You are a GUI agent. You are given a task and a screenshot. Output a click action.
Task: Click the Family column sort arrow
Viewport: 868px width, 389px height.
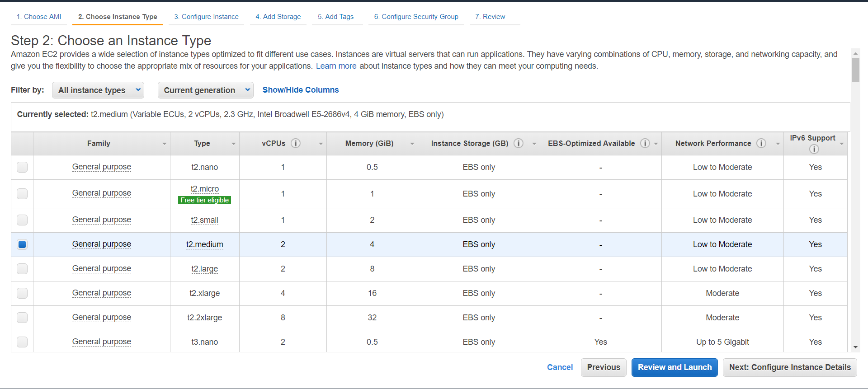coord(164,144)
